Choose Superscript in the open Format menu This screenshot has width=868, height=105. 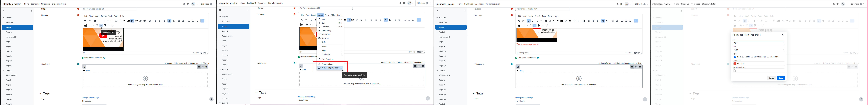330,34
